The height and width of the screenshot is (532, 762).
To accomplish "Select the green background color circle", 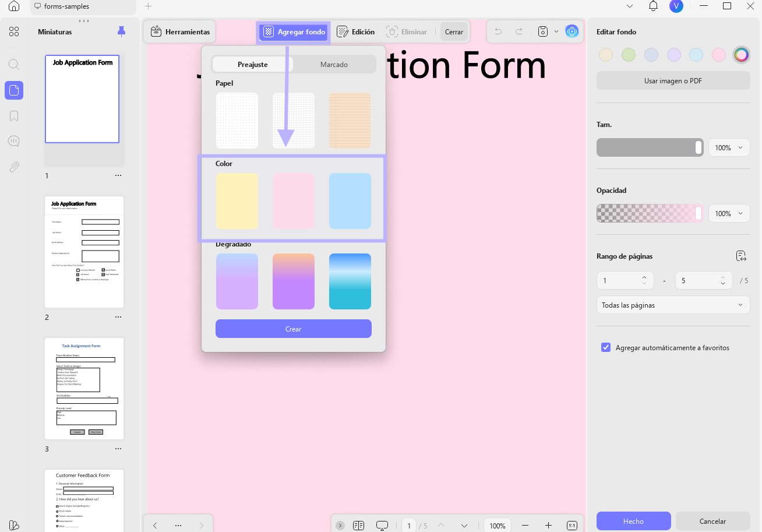I will 629,55.
